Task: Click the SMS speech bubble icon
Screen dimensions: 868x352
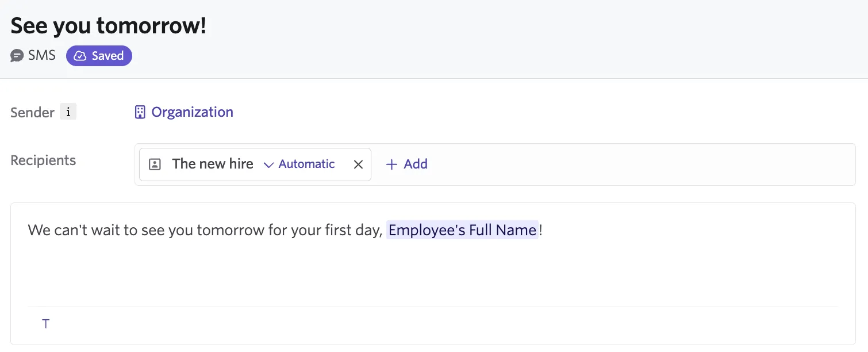Action: click(x=17, y=56)
